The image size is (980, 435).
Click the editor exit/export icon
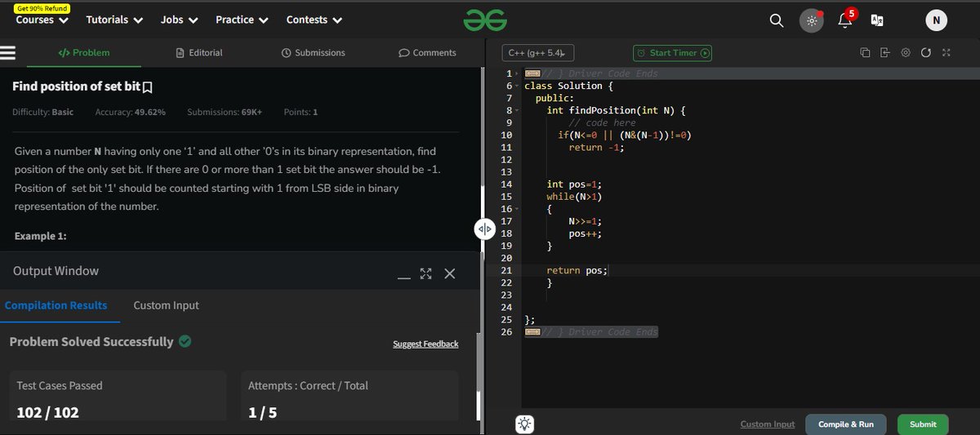885,53
